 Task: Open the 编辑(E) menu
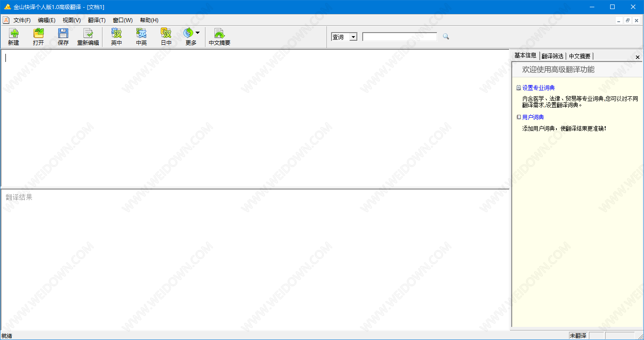(47, 20)
